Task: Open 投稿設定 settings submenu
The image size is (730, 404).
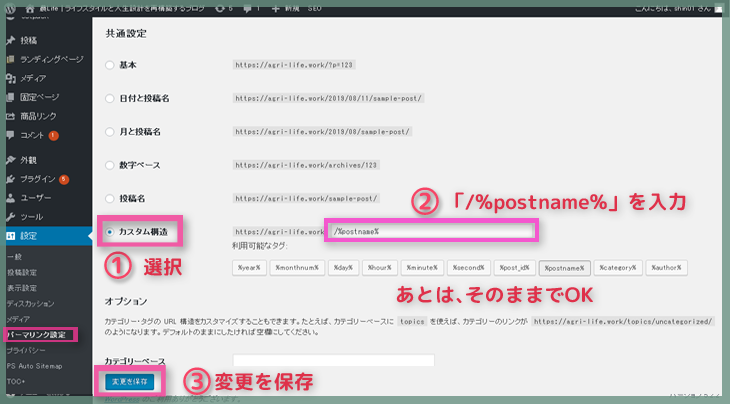Action: [21, 272]
